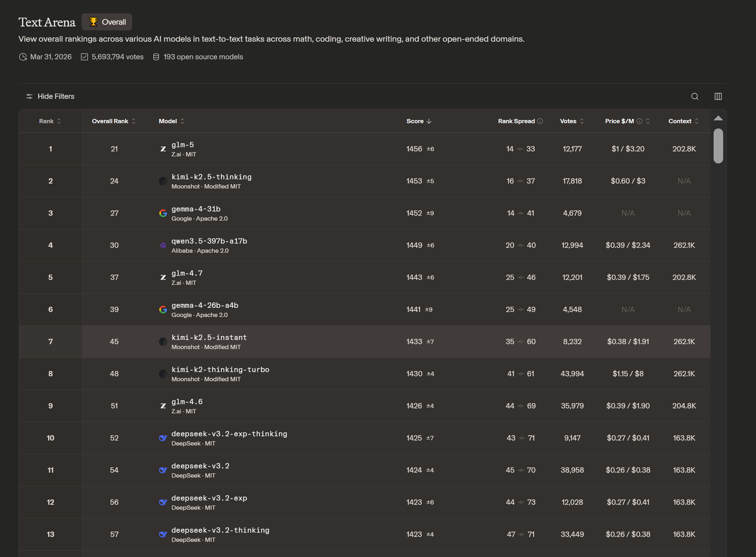Viewport: 756px width, 557px height.
Task: Click the Price $/M info icon
Action: coord(639,121)
